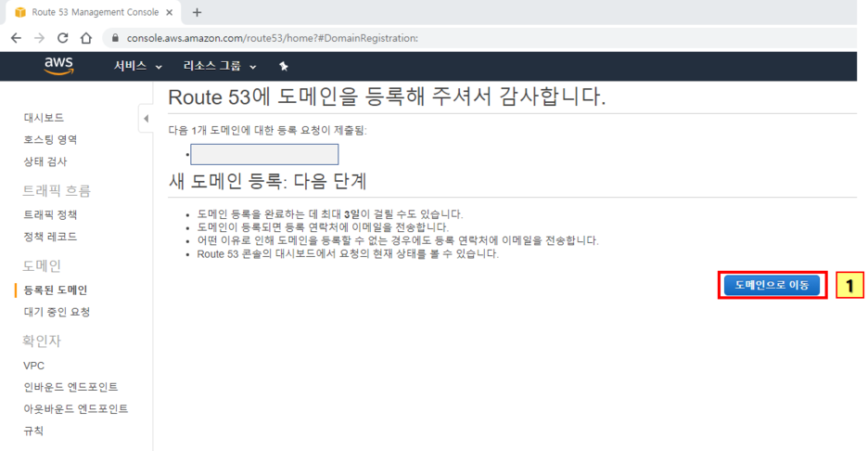
Task: Click the 트래픽 흐름 section heading
Action: click(57, 191)
